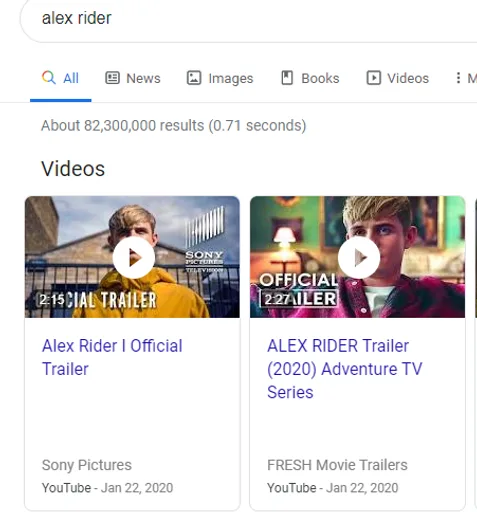This screenshot has height=512, width=477.
Task: Click the 2:27 duration label
Action: point(277,300)
